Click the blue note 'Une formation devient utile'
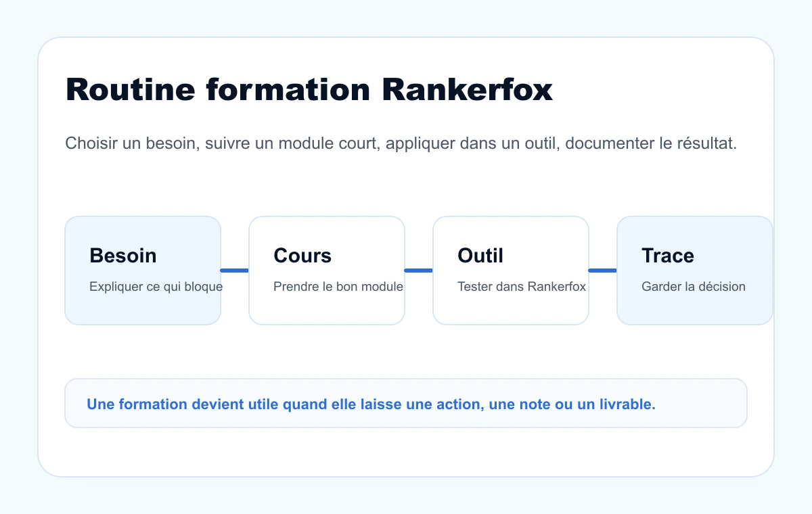Screen dimensions: 812x514 tap(406, 403)
